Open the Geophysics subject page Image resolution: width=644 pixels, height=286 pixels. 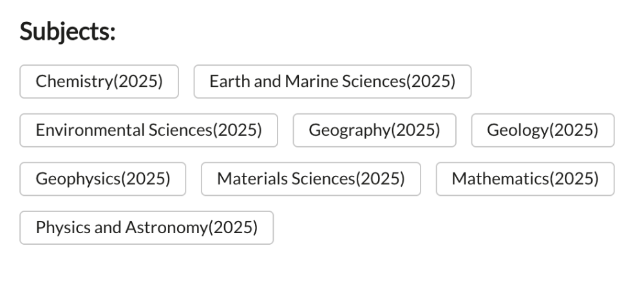[x=103, y=178]
